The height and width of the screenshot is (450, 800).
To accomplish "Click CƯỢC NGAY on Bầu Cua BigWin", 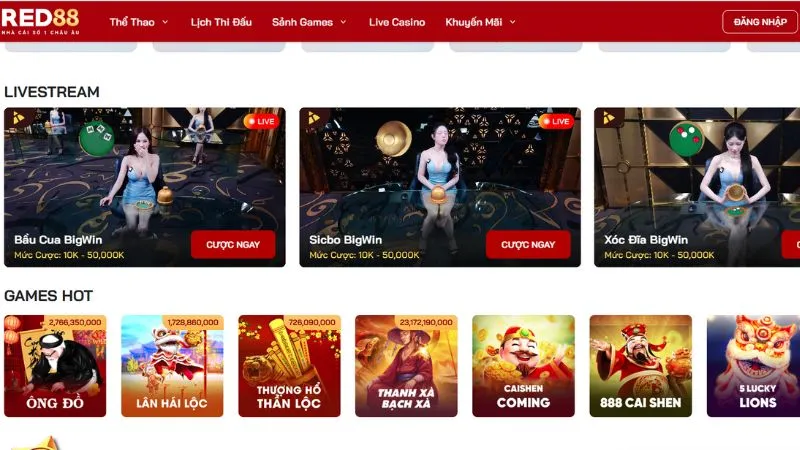I will tap(233, 244).
